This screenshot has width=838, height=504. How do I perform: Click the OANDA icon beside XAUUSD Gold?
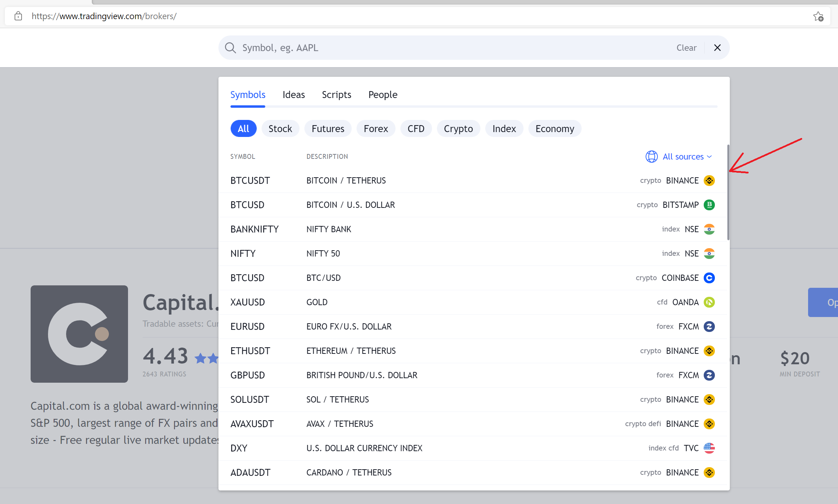[x=709, y=302]
